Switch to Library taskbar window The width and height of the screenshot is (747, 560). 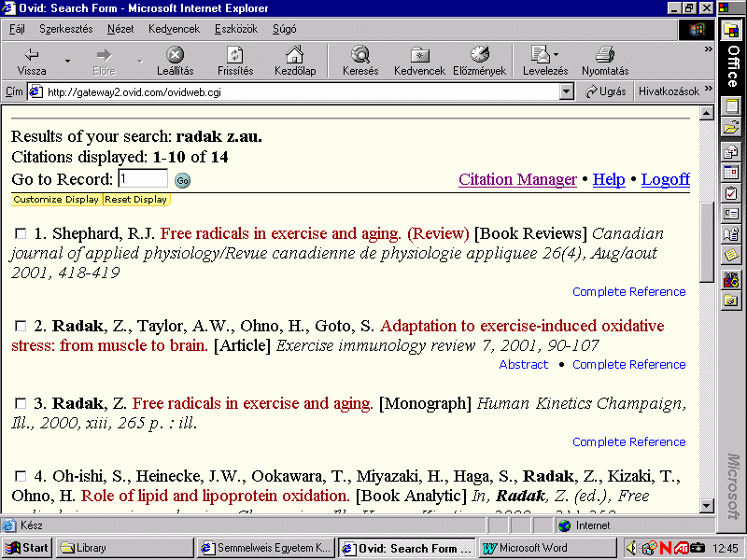point(125,548)
